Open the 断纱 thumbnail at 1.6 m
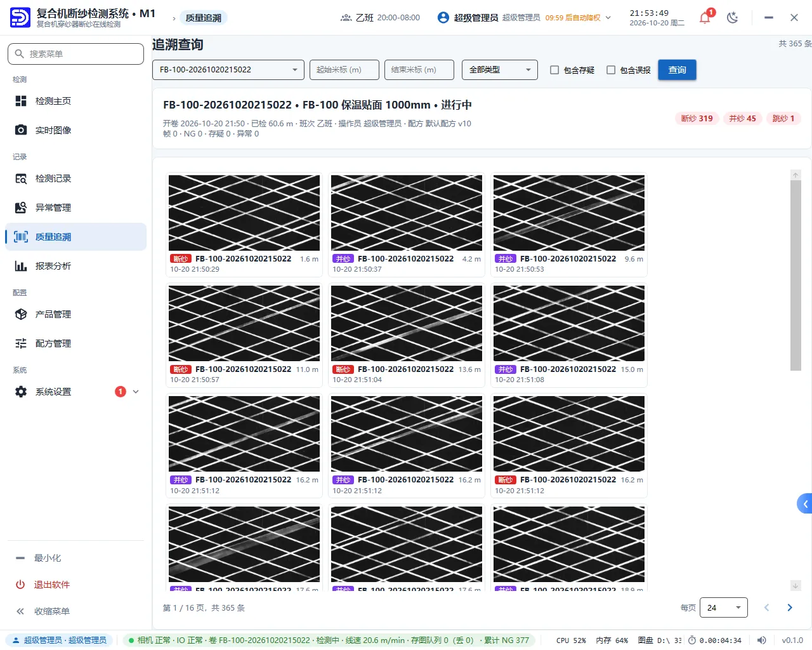Image resolution: width=812 pixels, height=650 pixels. pos(244,213)
